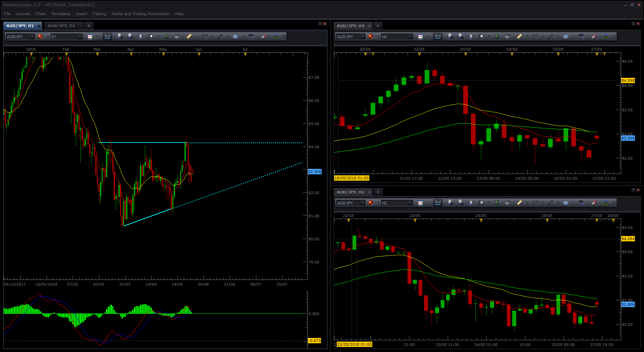Click the green vertical scale icon in D1 chart
This screenshot has height=352, width=644.
tap(166, 37)
